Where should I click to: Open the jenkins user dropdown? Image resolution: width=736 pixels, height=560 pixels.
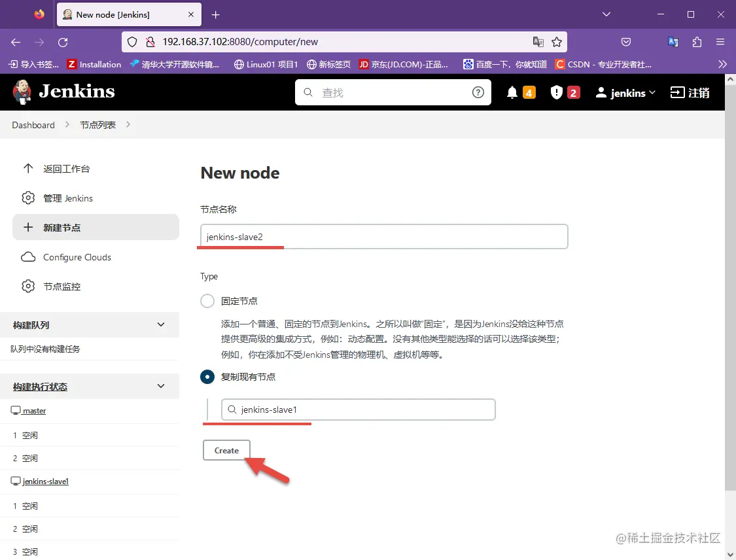[625, 93]
